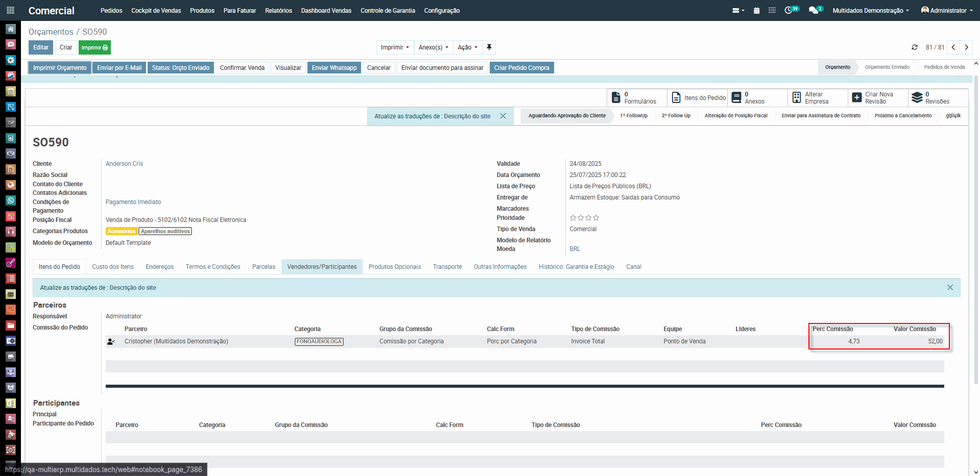This screenshot has width=980, height=476.
Task: Open the Anderson Cris customer link
Action: 124,164
